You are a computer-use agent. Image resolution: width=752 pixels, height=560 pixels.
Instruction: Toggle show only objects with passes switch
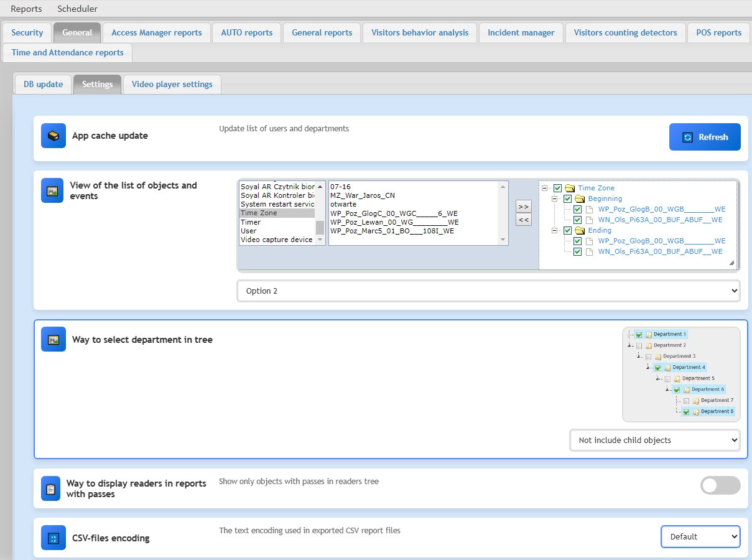[720, 485]
